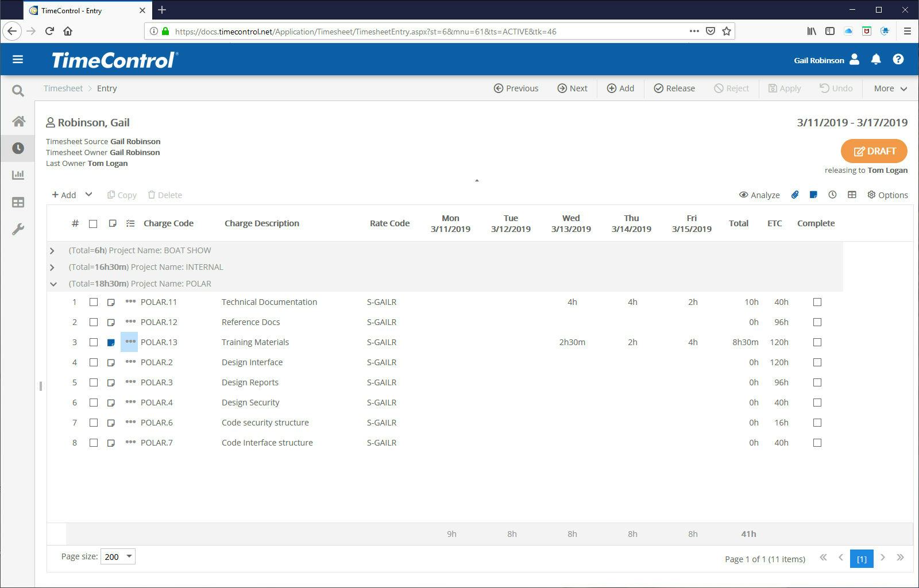Attach a file using the paperclip icon

coord(795,195)
